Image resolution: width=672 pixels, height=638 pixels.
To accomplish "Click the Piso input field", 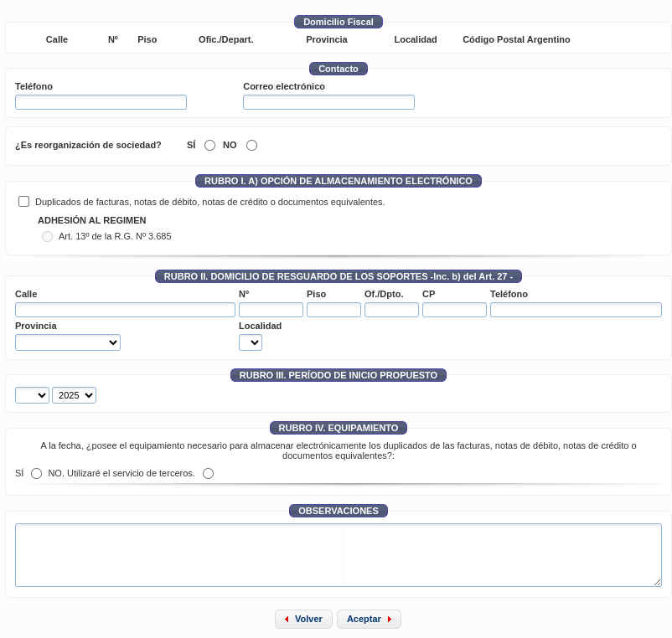I will 333,310.
